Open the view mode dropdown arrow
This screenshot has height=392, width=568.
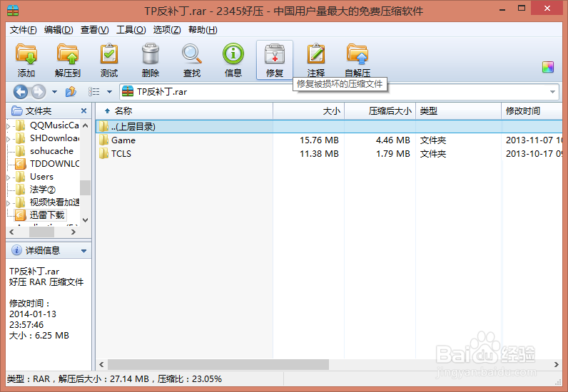click(x=109, y=92)
